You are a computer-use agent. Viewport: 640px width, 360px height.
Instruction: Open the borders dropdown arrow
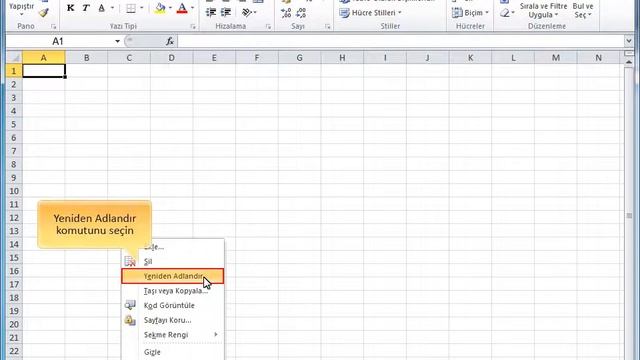(x=142, y=8)
